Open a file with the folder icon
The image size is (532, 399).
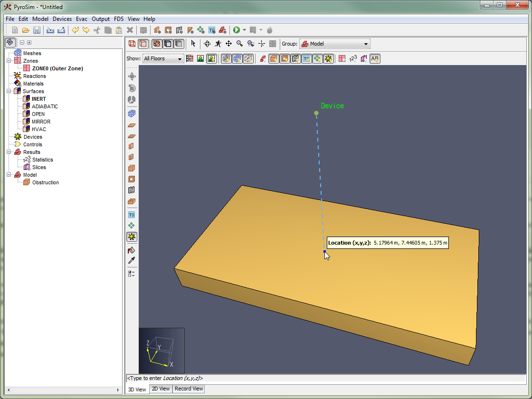point(26,30)
